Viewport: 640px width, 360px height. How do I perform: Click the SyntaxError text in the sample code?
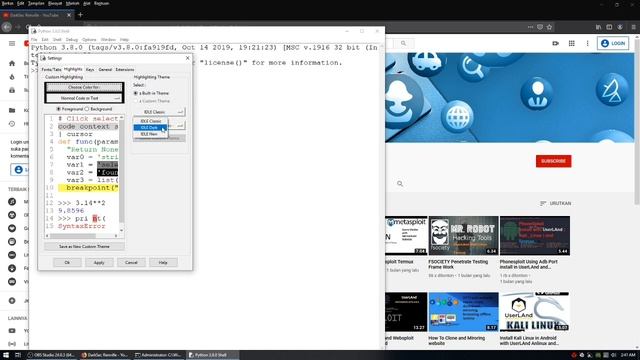click(82, 226)
